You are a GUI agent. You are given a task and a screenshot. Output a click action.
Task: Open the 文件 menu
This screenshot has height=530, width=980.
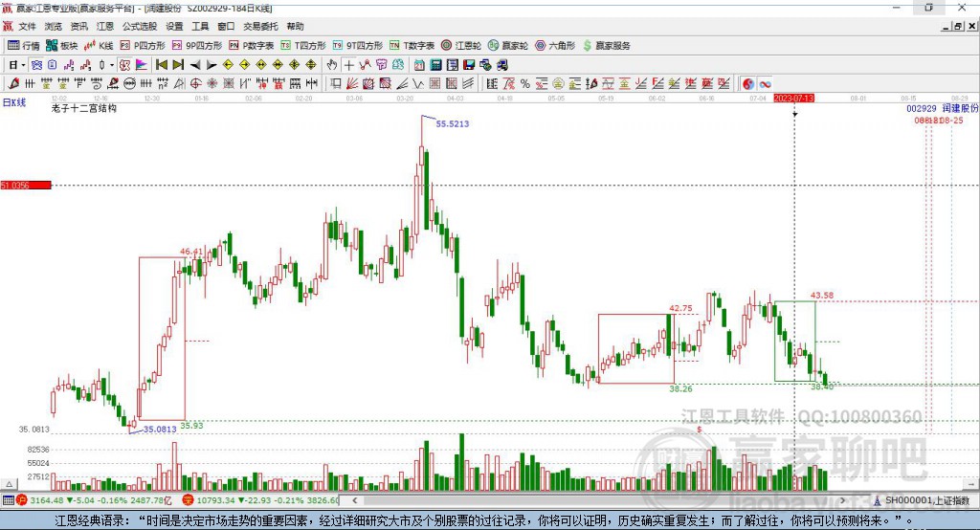[x=28, y=26]
